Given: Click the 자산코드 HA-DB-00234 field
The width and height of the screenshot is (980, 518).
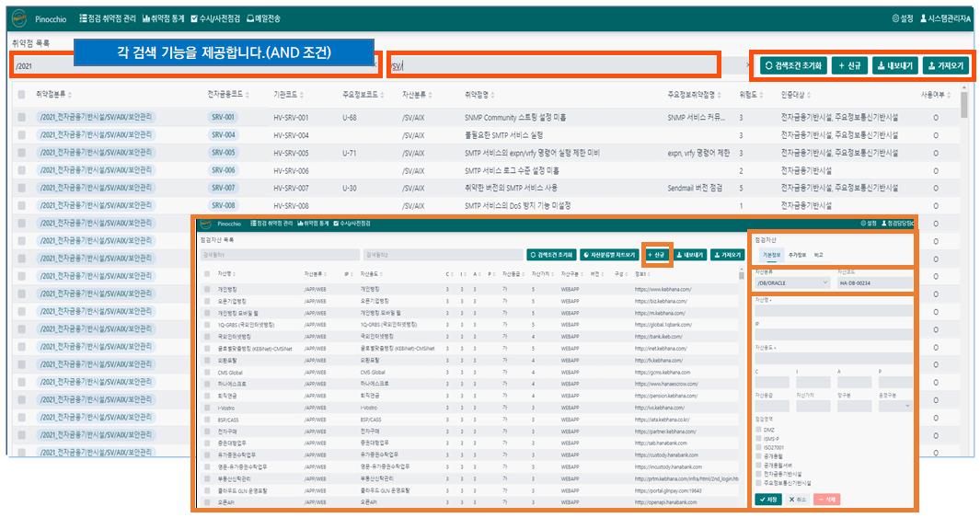Looking at the screenshot, I should click(874, 283).
